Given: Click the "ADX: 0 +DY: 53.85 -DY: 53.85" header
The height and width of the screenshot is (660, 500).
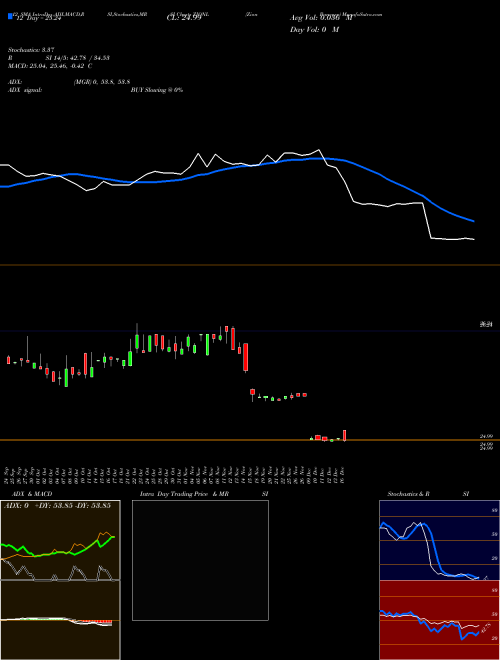Looking at the screenshot, I should pyautogui.click(x=57, y=505).
